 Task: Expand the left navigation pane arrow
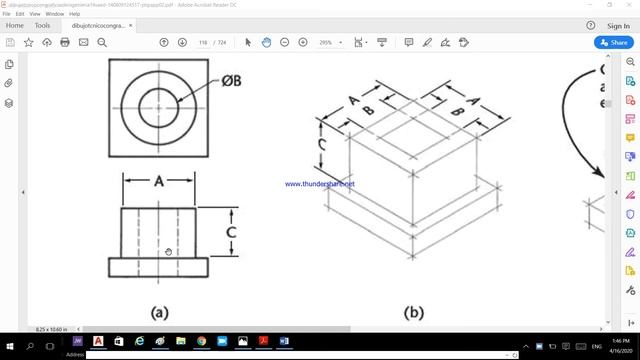[23, 192]
